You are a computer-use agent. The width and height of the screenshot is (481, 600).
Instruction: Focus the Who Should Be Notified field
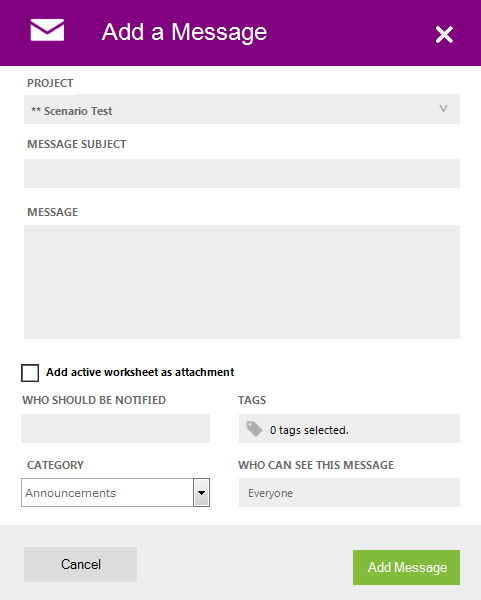[115, 428]
